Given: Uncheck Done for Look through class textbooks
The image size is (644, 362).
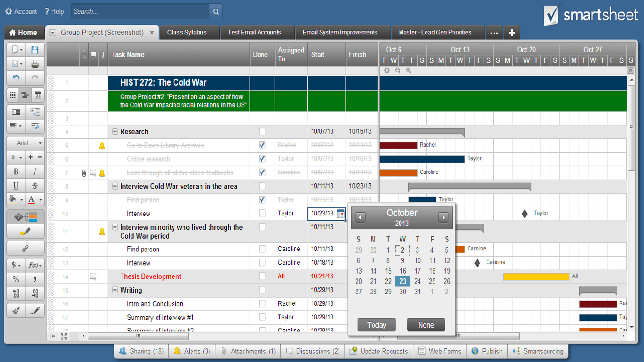Looking at the screenshot, I should 262,172.
